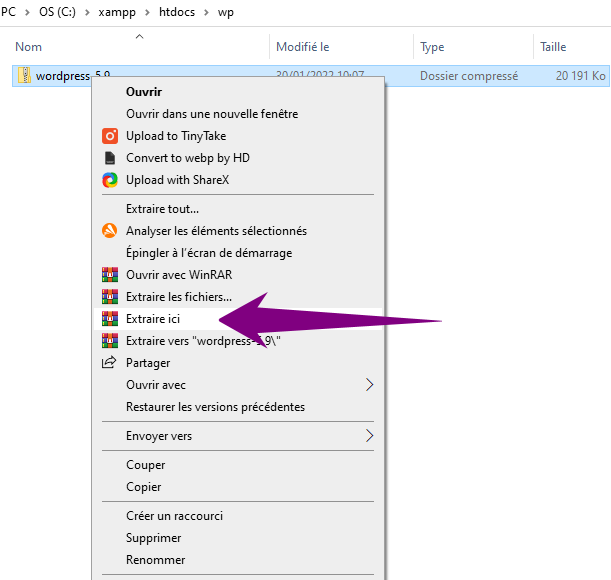The height and width of the screenshot is (580, 611).
Task: Sort files by the Nom column header
Action: pos(30,47)
